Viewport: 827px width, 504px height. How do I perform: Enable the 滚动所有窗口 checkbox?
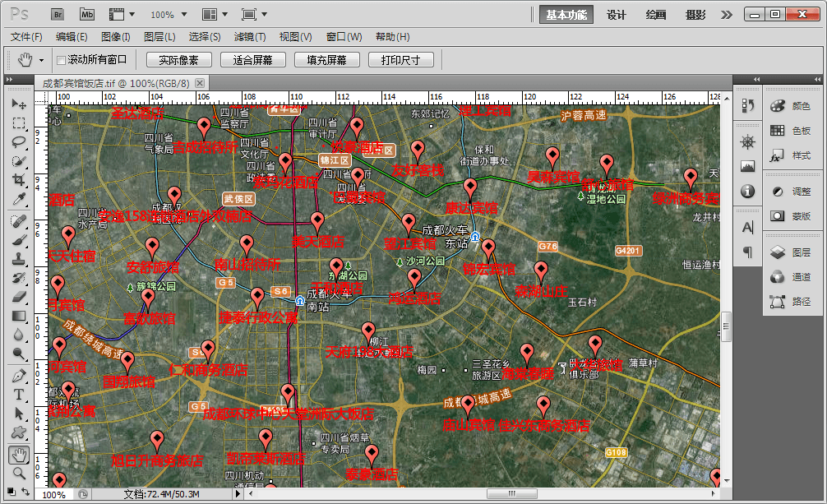[x=61, y=60]
